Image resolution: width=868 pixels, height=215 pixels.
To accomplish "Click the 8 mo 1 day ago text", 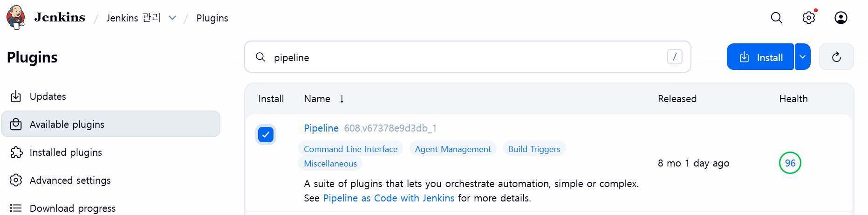I will click(x=693, y=163).
